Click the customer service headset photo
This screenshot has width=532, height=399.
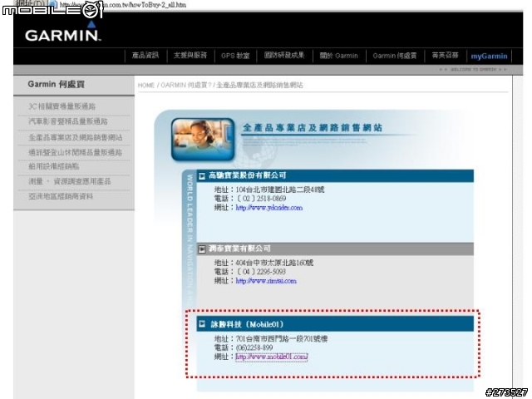pyautogui.click(x=203, y=139)
